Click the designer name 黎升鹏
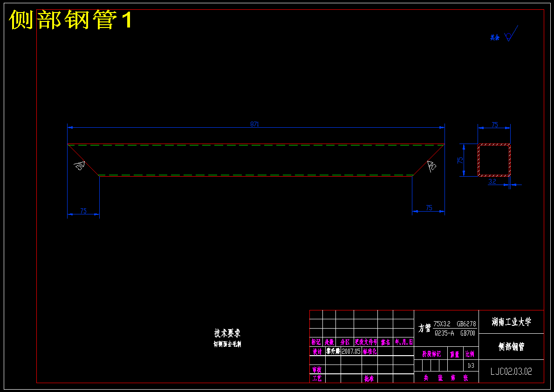The height and width of the screenshot is (392, 554). tap(333, 351)
